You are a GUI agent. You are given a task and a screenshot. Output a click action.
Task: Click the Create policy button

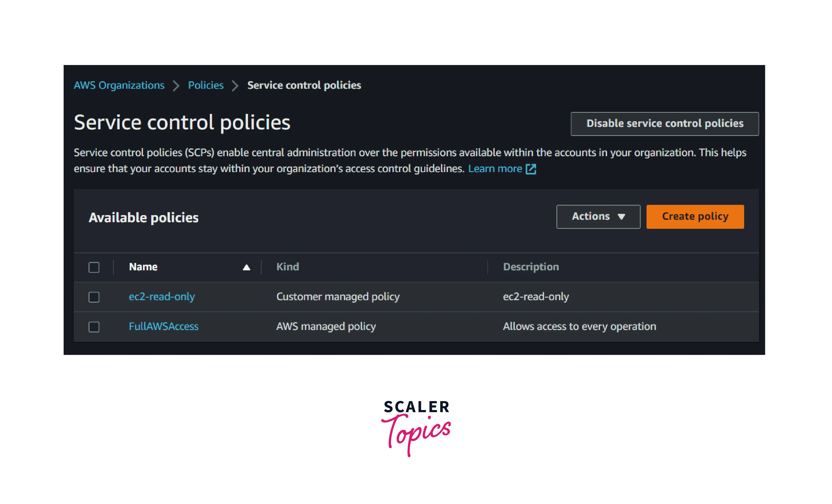click(x=695, y=217)
